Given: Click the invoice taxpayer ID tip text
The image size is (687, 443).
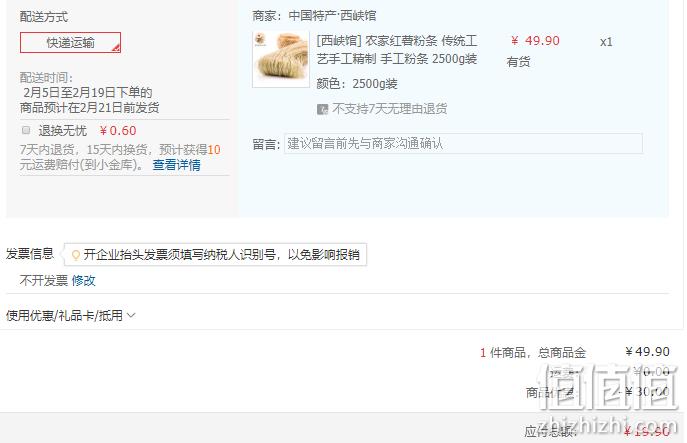Looking at the screenshot, I should tap(222, 254).
